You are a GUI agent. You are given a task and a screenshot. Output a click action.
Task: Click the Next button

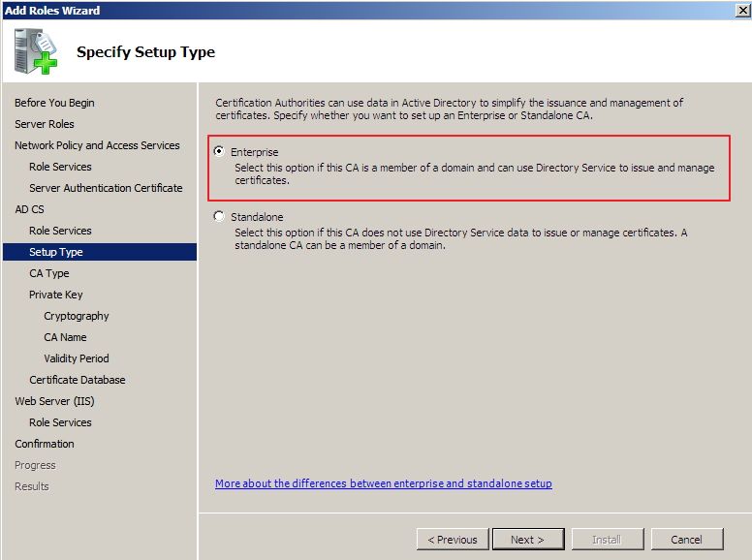tap(528, 540)
